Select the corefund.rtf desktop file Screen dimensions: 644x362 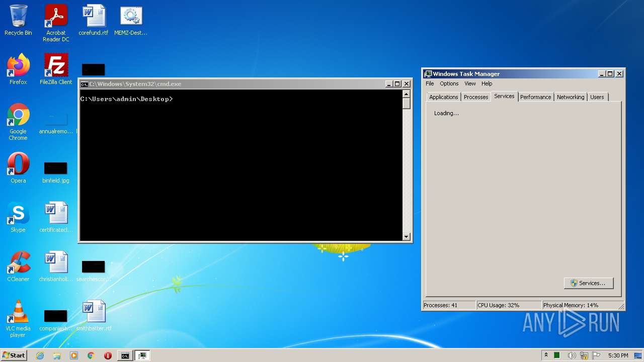point(94,20)
